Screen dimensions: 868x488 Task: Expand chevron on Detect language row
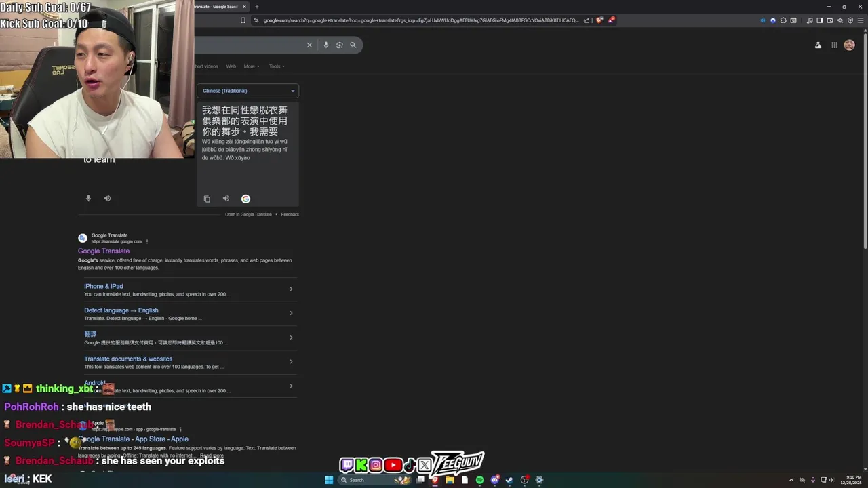pos(291,313)
